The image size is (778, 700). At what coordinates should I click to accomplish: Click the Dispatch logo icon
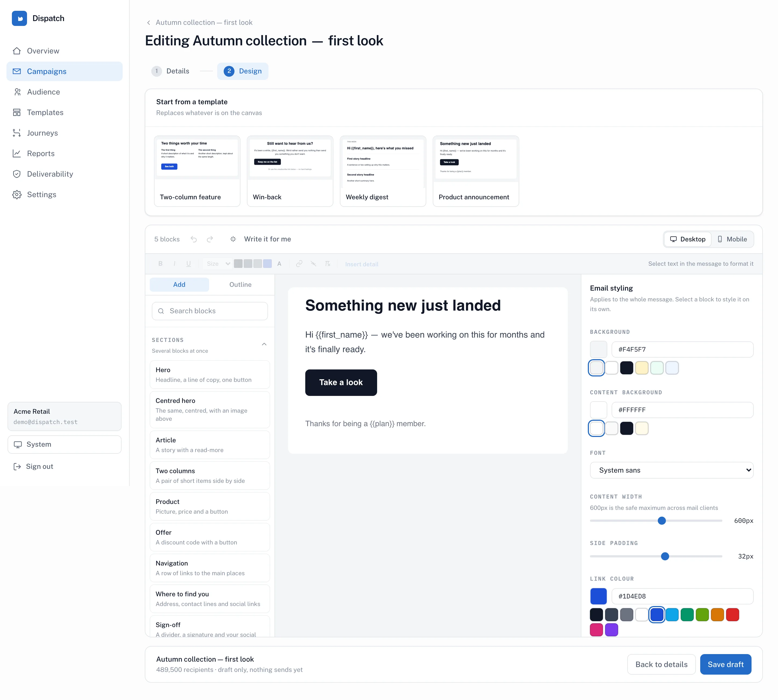tap(19, 18)
